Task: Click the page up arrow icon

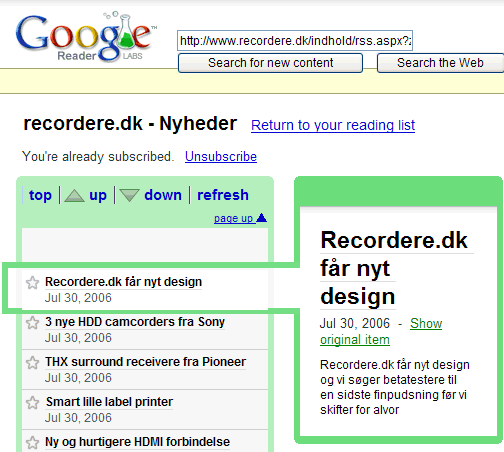Action: click(x=262, y=218)
